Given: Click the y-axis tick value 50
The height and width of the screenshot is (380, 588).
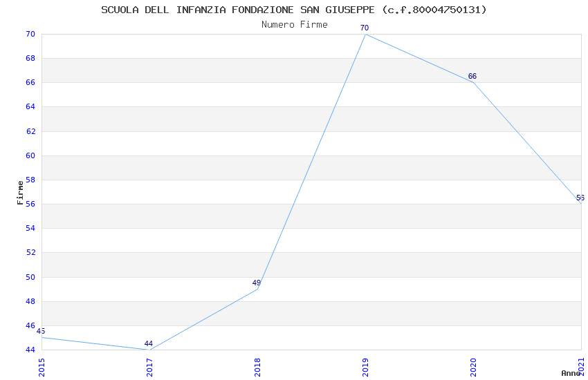Looking at the screenshot, I should 30,277.
